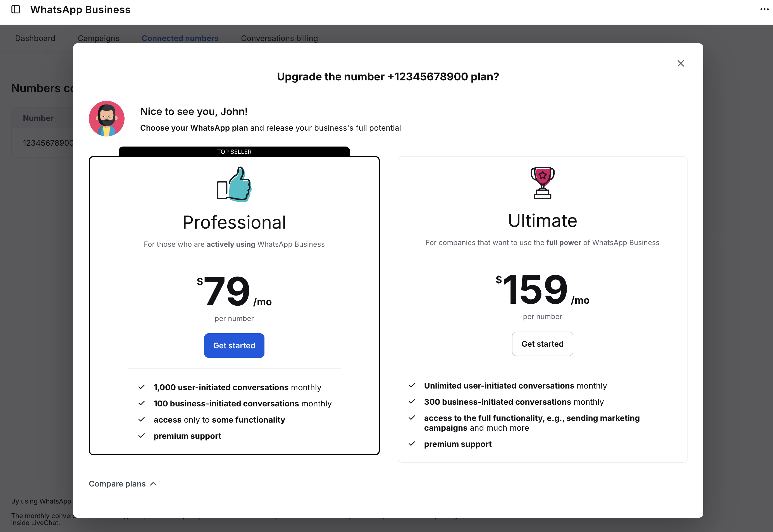
Task: Click checkmark beside Unlimited user-initiated conversations
Action: coord(412,385)
